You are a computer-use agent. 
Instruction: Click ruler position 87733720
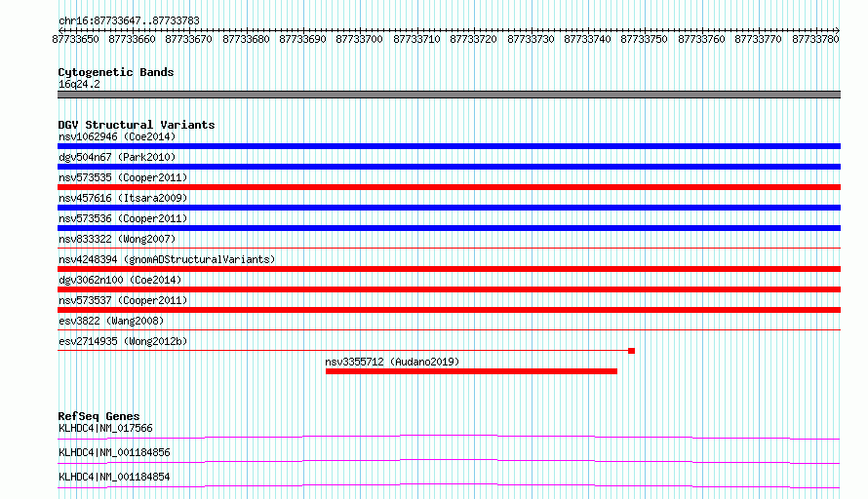(x=473, y=39)
